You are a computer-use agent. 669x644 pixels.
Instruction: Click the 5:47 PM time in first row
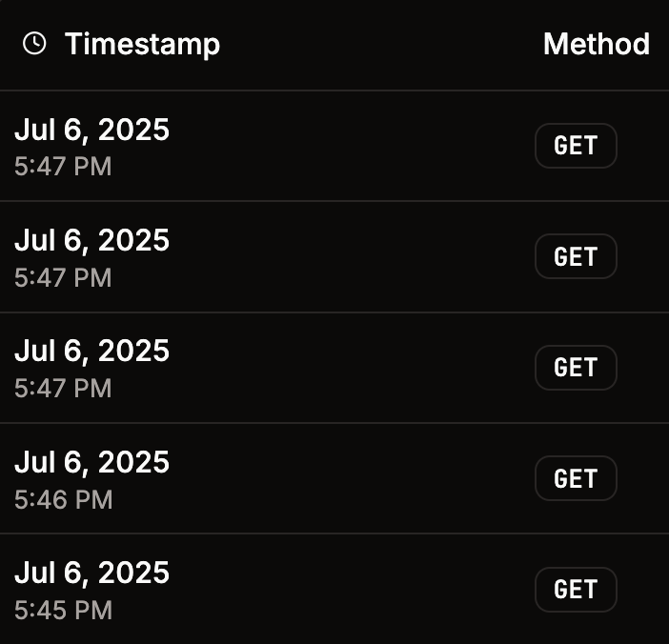coord(63,167)
